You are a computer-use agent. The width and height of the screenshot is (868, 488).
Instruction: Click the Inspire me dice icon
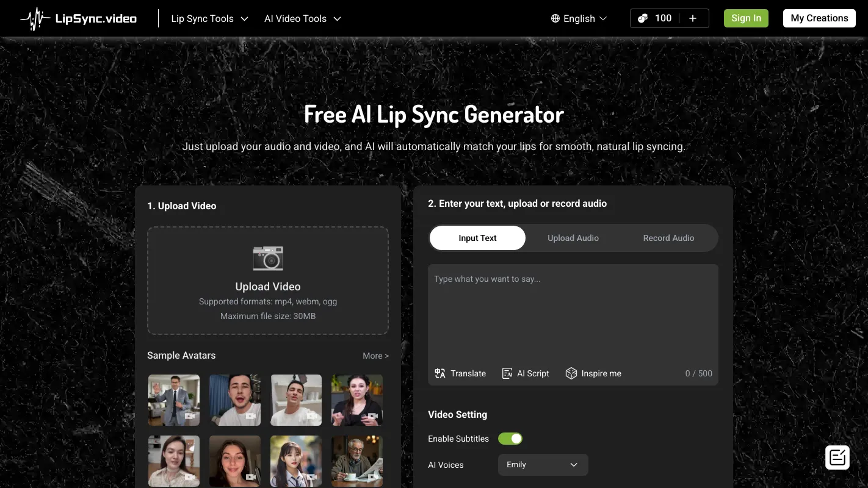[571, 373]
